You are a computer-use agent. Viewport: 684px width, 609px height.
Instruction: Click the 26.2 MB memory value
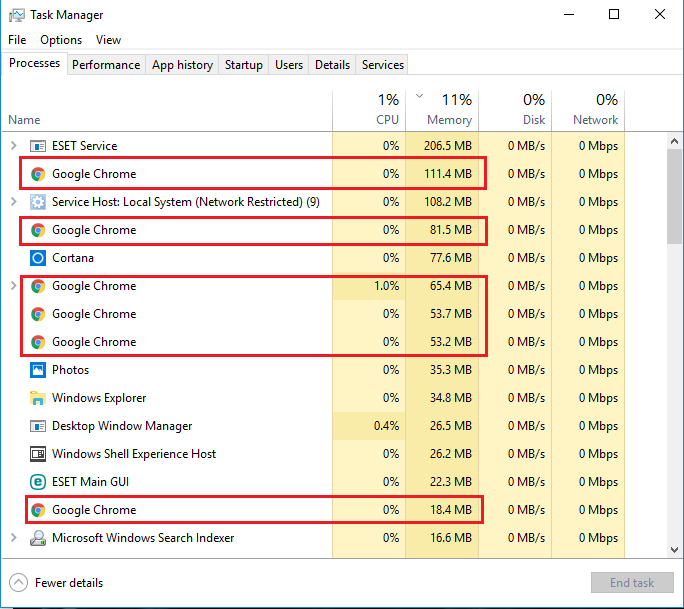(451, 454)
